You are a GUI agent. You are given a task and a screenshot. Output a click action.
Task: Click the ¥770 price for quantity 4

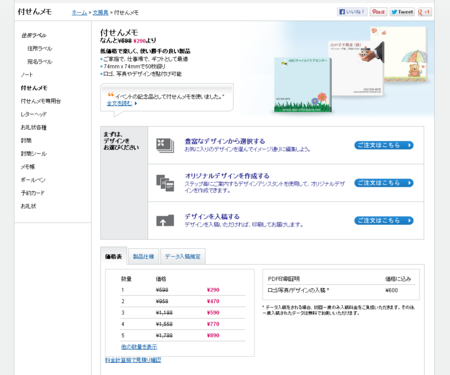coord(213,324)
